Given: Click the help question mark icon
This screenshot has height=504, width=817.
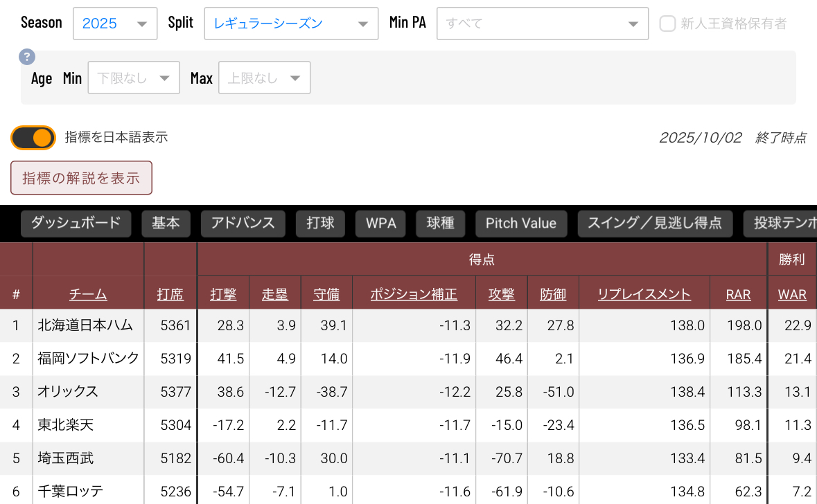Looking at the screenshot, I should (26, 57).
